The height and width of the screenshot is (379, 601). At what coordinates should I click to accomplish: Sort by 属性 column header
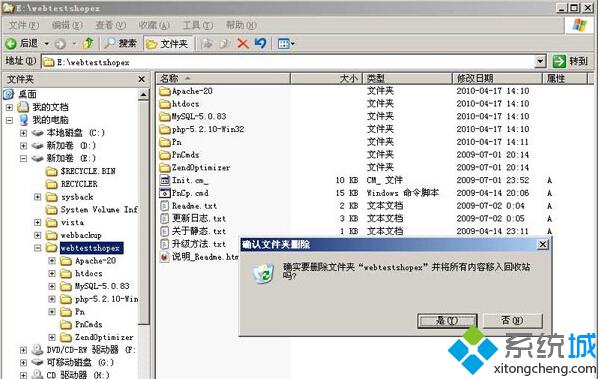pos(565,79)
